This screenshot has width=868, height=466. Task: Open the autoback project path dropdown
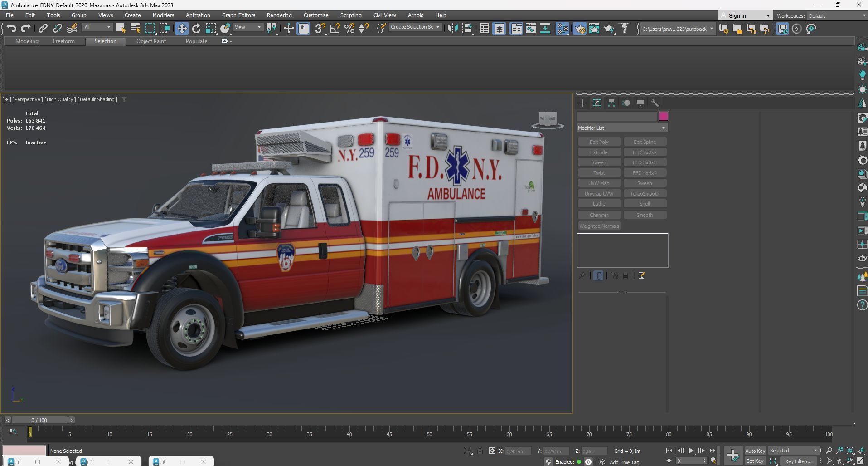[x=677, y=29]
